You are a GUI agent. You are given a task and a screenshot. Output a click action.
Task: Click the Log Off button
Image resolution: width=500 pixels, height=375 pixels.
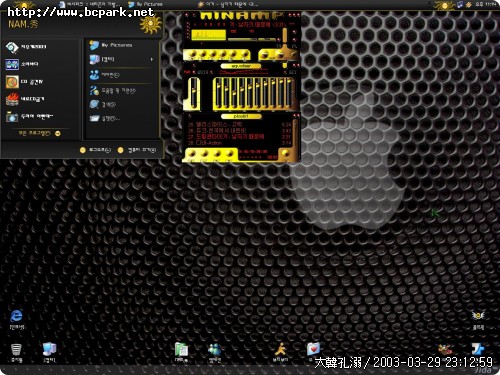point(95,150)
